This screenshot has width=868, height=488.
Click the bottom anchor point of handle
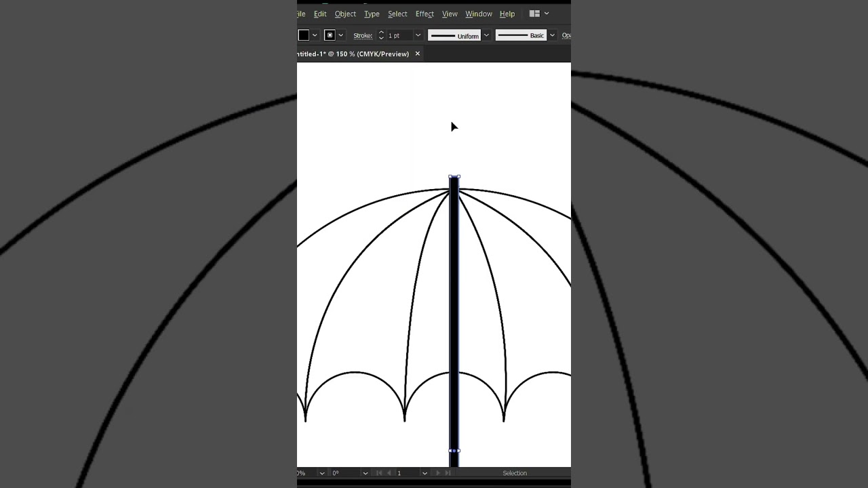454,451
